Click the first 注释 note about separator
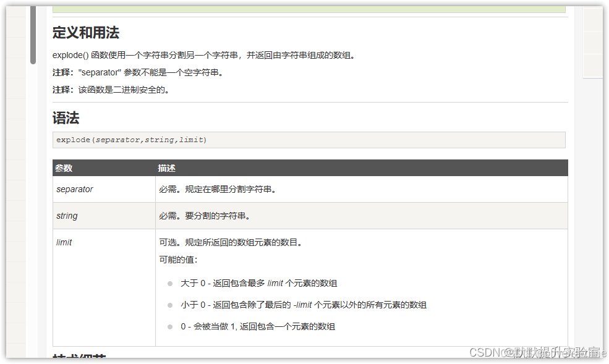 136,72
